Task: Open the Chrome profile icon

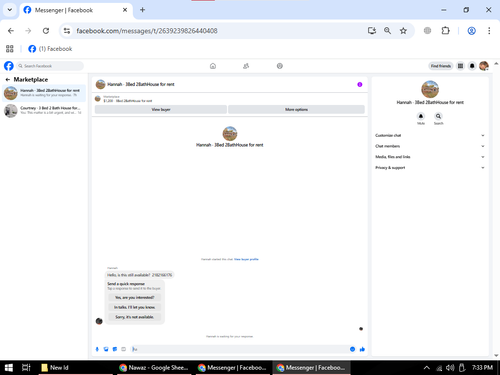Action: [471, 31]
